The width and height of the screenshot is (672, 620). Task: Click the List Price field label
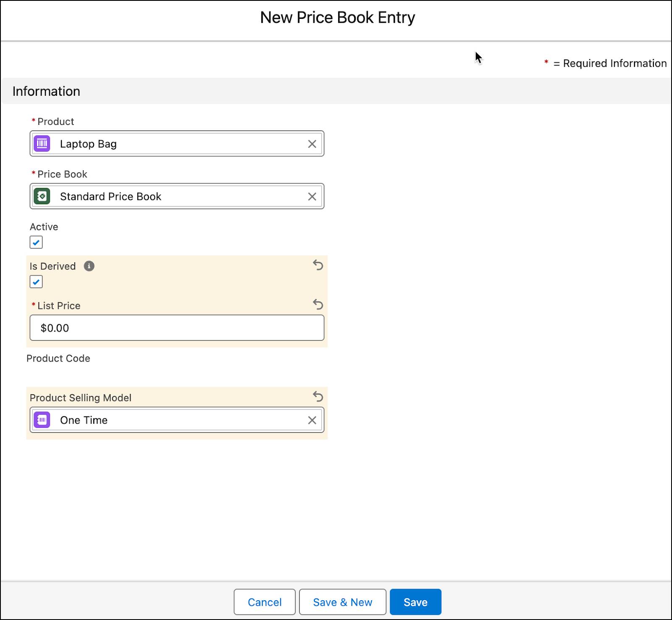59,306
